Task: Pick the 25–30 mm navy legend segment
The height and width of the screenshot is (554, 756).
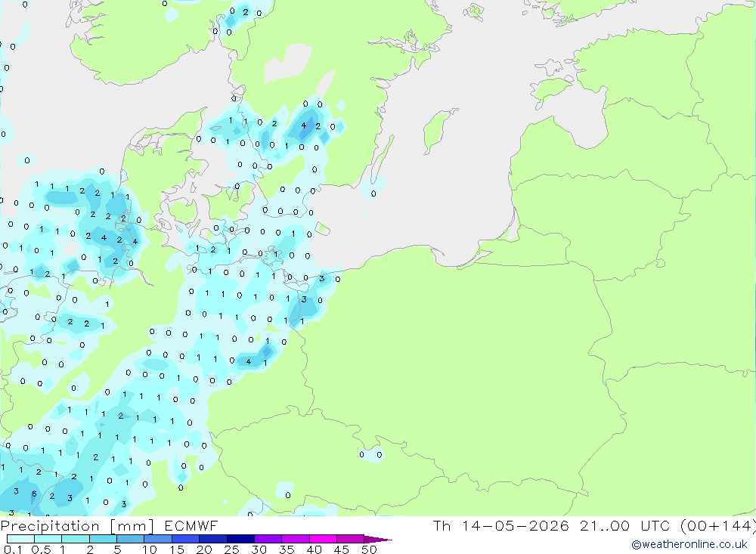Action: [240, 539]
